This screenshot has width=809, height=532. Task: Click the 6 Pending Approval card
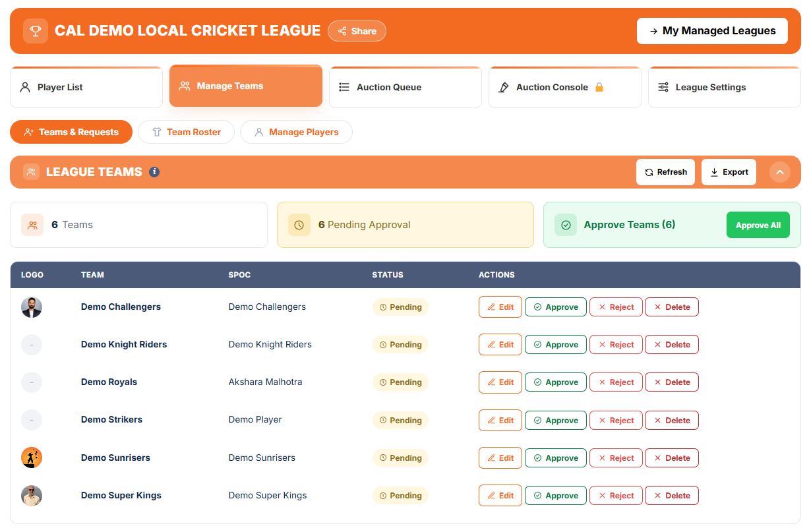(x=405, y=225)
